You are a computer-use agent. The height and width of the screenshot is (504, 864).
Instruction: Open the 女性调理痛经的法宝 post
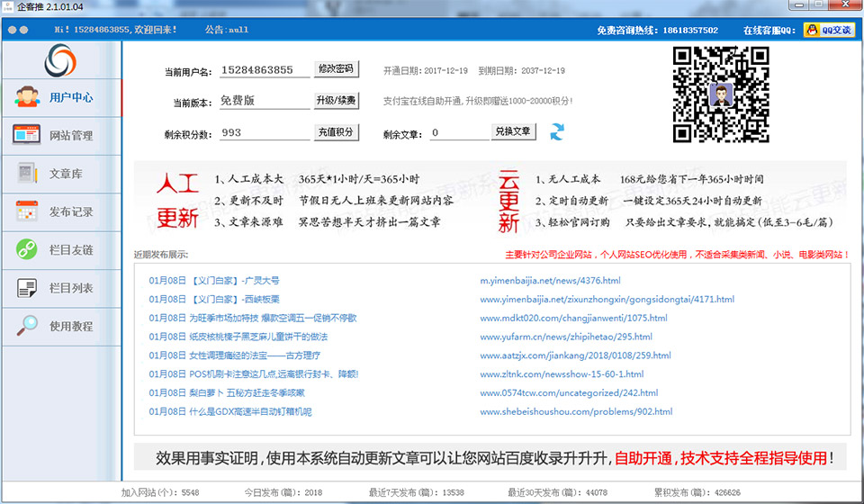[234, 355]
